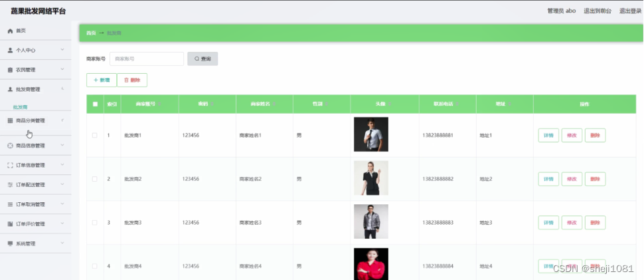Expand 订单配送管理 using its chevron arrow
644x280 pixels.
(62, 185)
